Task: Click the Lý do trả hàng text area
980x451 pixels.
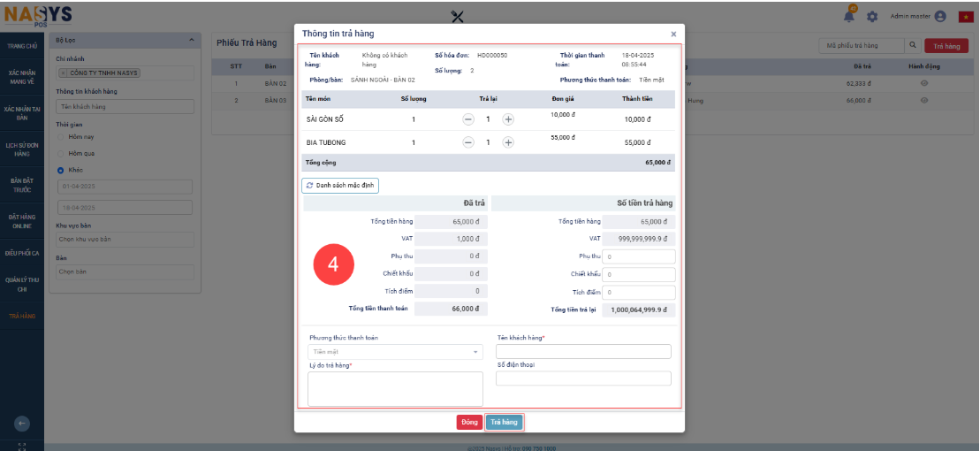Action: coord(395,388)
